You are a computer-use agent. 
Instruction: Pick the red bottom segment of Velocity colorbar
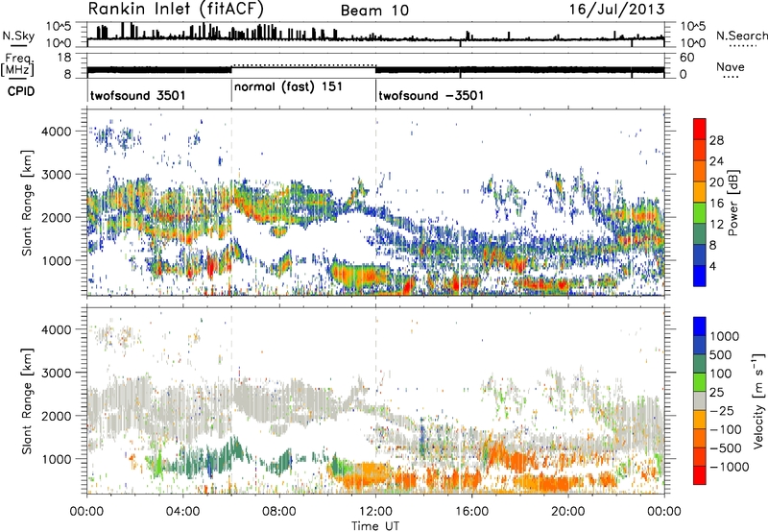(700, 475)
